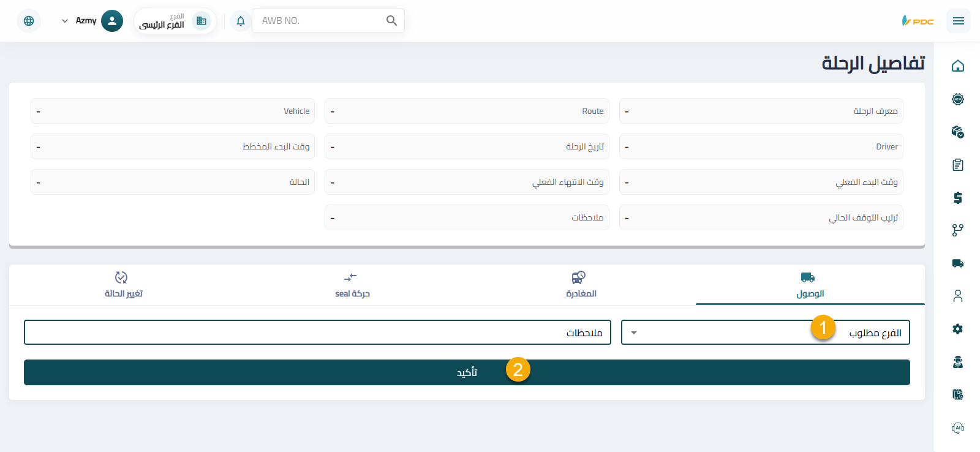Click the الفرع الرئيسي branch selector
The image size is (980, 452).
pyautogui.click(x=175, y=21)
